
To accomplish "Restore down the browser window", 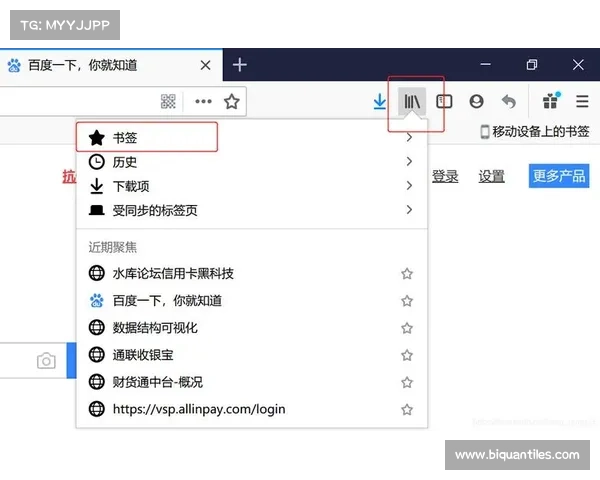I will tap(532, 64).
